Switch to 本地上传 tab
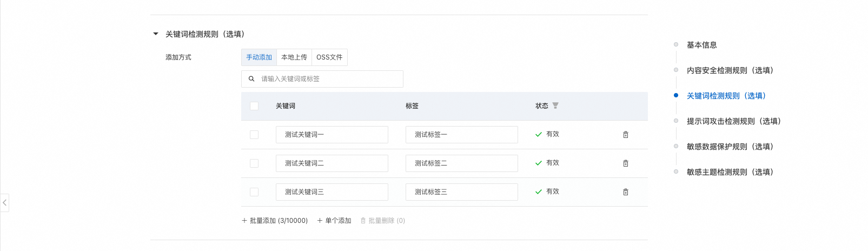This screenshot has width=868, height=251. pos(294,57)
